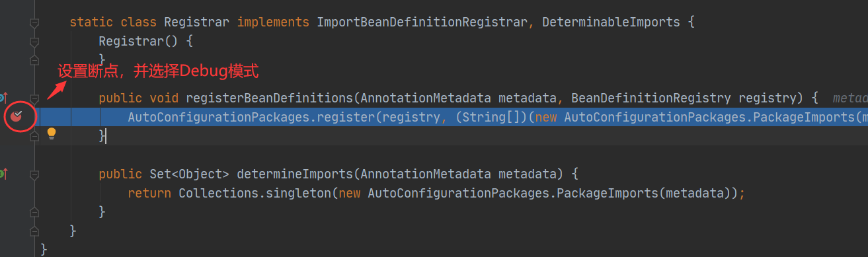Collapse the registerBeanDefinitions method fold marker

(x=34, y=98)
